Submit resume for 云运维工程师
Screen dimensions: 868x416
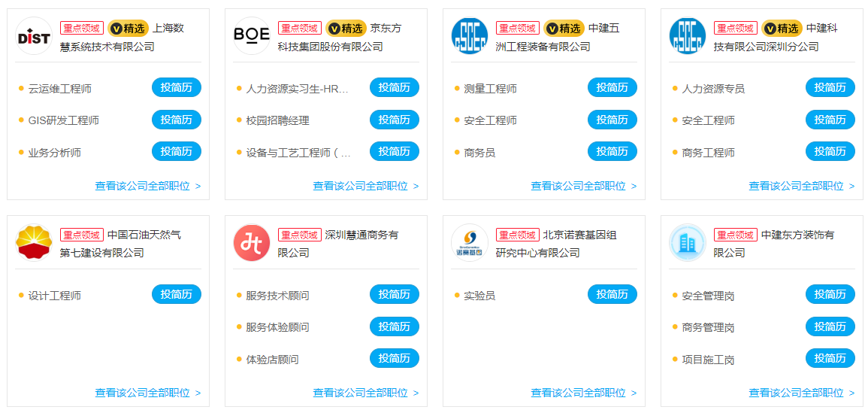[x=177, y=87]
